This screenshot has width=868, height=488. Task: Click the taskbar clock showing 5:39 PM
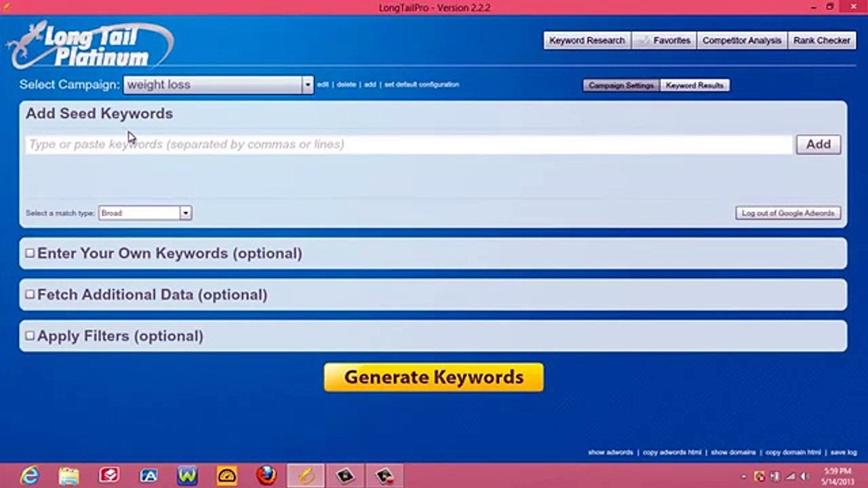point(837,476)
